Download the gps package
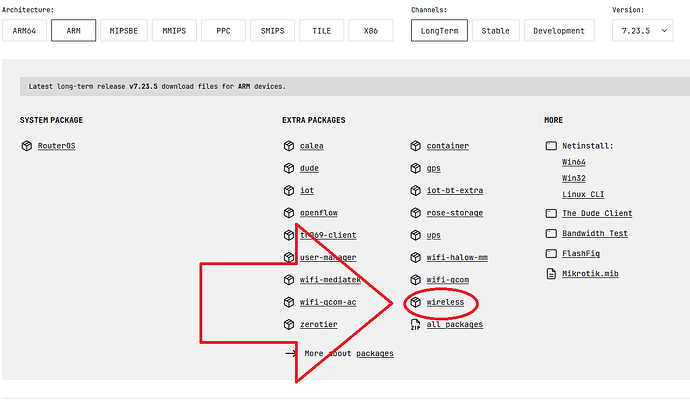The height and width of the screenshot is (403, 690). pos(433,169)
